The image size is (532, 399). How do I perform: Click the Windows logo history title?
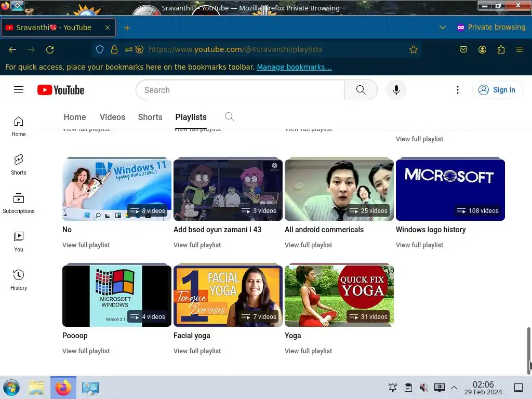pos(431,230)
